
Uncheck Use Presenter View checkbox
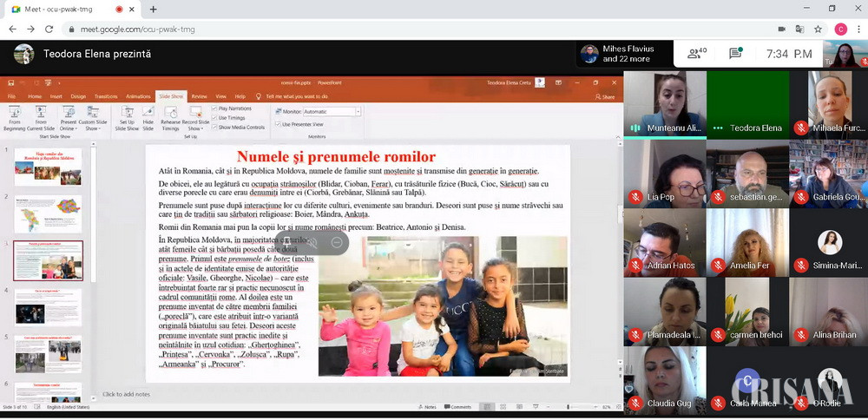(279, 124)
